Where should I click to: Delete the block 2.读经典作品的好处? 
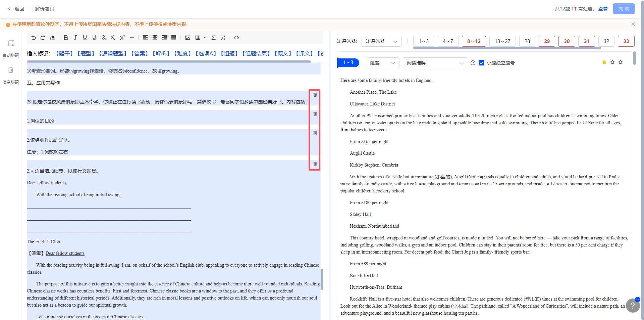[315, 133]
